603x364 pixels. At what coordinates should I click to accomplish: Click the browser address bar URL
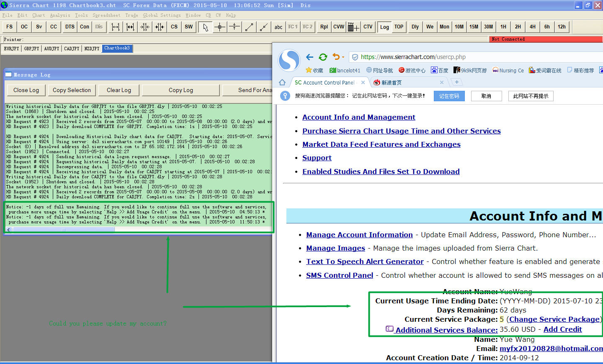click(413, 57)
